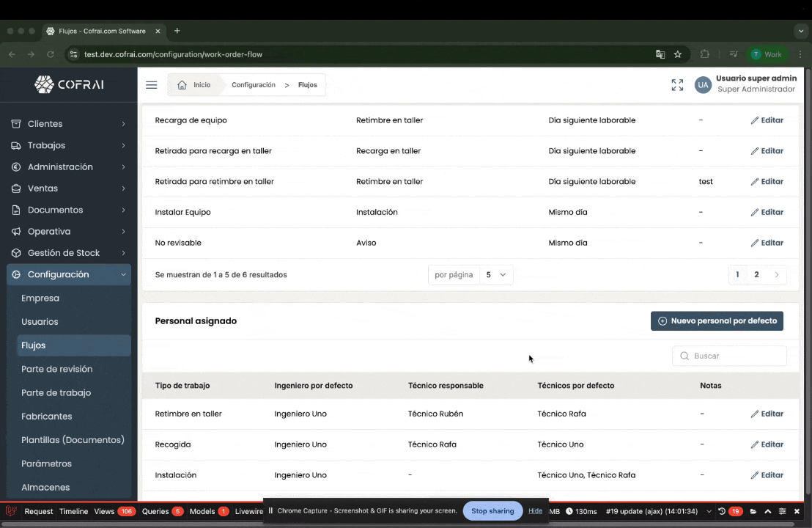
Task: Click the Inicio home breadcrumb
Action: point(194,85)
